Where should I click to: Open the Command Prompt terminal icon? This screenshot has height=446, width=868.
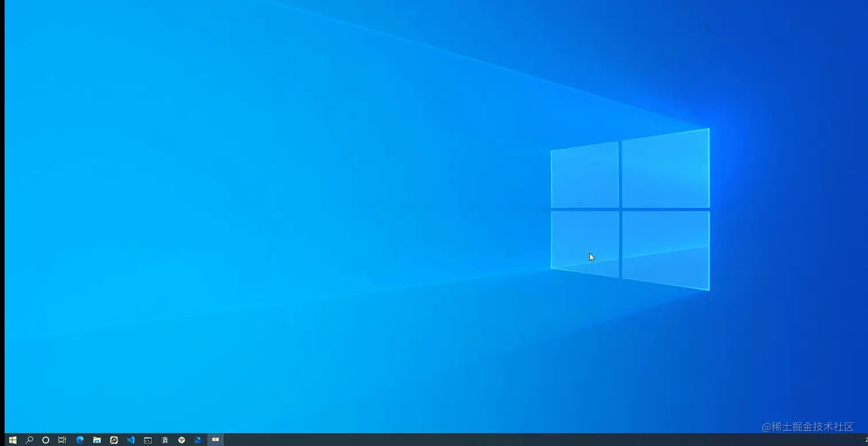pos(148,440)
